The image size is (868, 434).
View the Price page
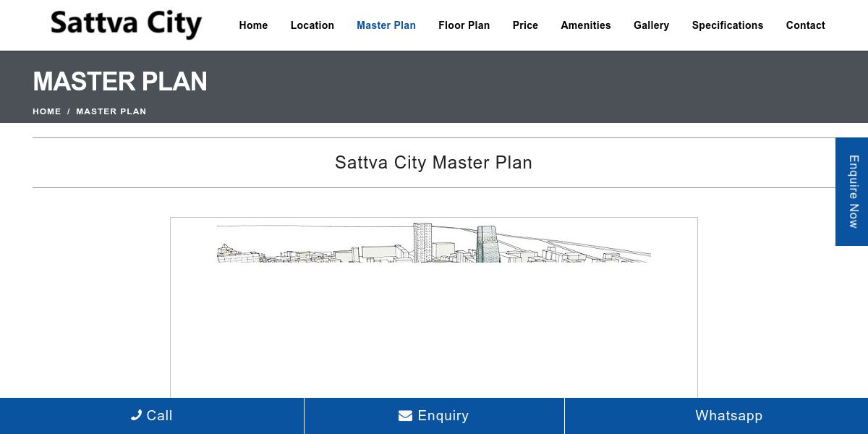[525, 25]
